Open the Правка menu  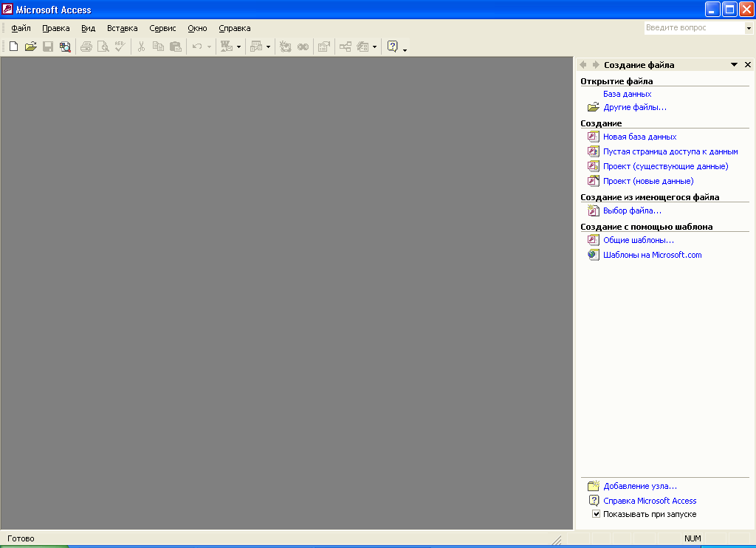click(x=56, y=28)
